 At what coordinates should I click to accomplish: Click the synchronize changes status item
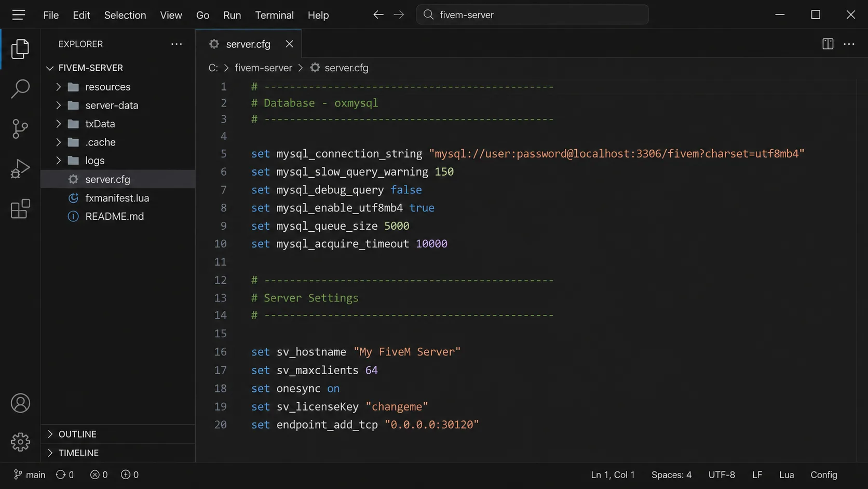pyautogui.click(x=65, y=475)
